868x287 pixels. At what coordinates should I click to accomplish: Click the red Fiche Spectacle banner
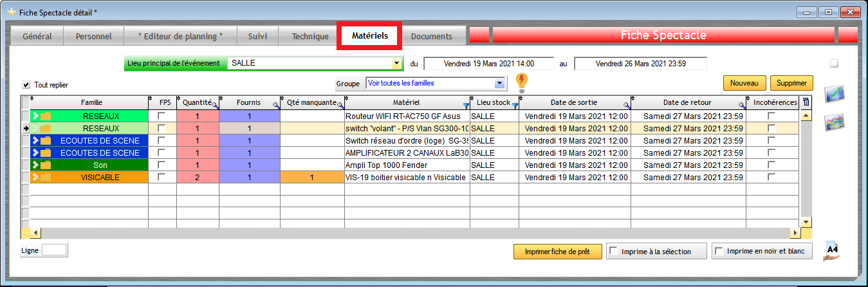tap(663, 35)
